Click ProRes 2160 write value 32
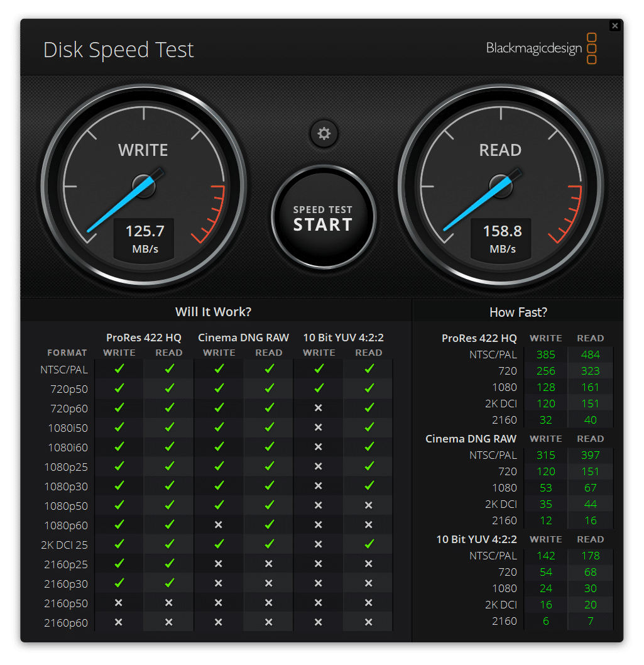The width and height of the screenshot is (644, 665). [x=545, y=420]
